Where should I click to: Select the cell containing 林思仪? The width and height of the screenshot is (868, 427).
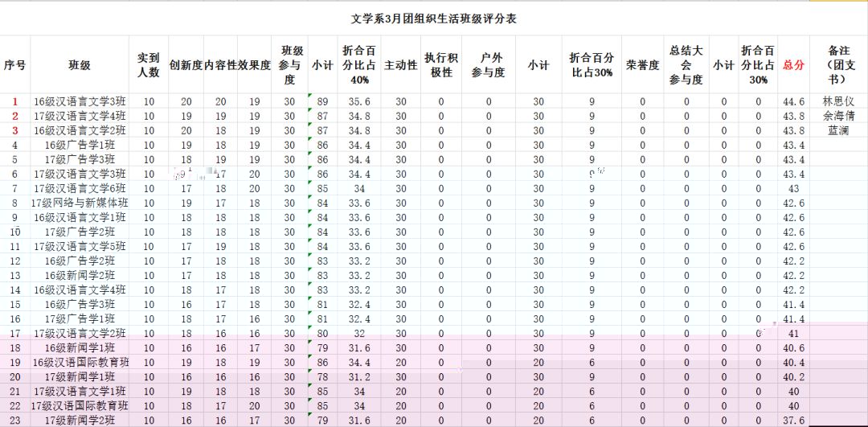(x=838, y=102)
